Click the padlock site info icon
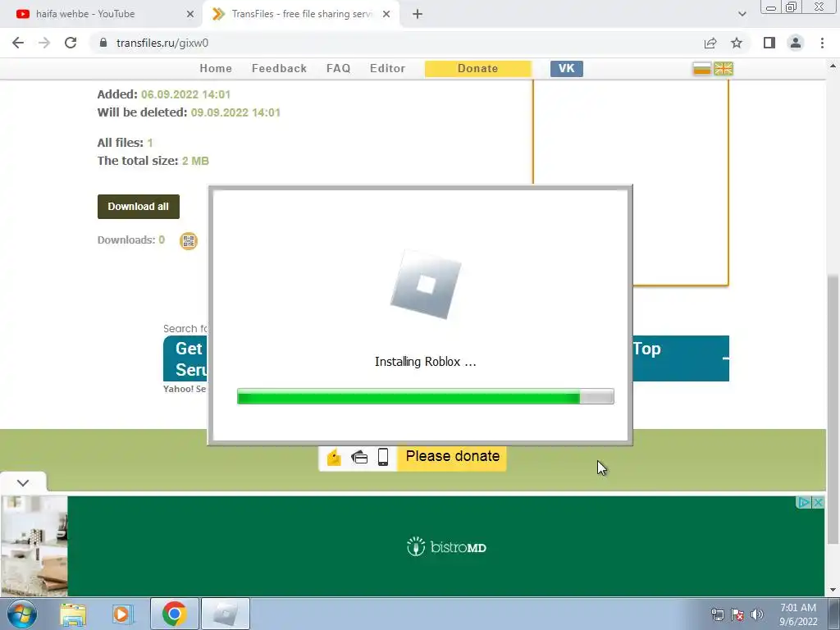Screen dimensions: 840x630 103,43
